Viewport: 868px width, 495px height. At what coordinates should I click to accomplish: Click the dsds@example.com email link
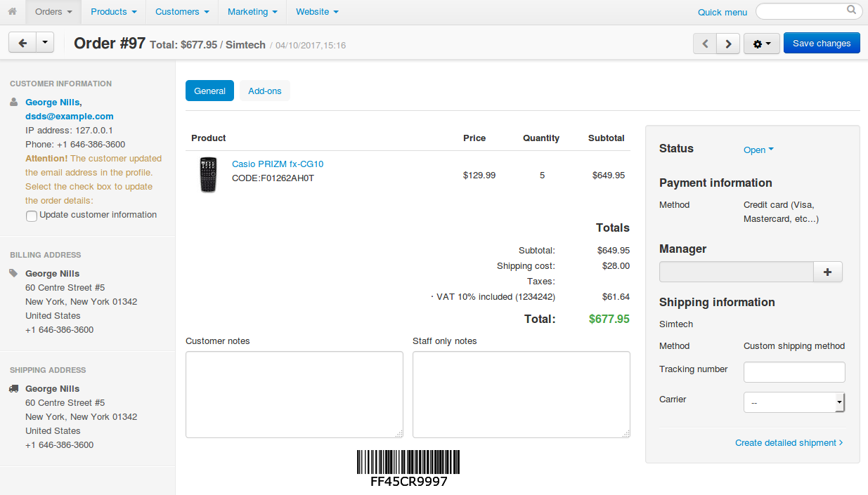[x=70, y=117]
